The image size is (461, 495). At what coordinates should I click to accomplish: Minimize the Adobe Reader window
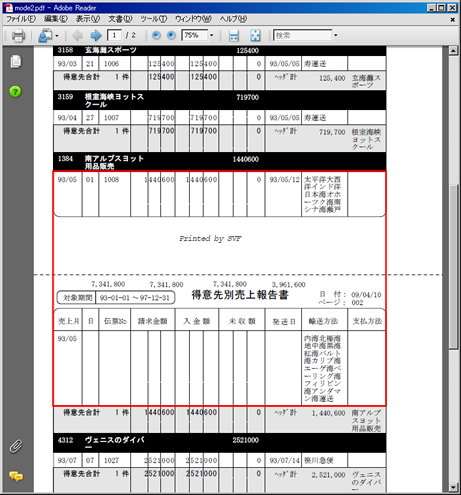point(432,8)
